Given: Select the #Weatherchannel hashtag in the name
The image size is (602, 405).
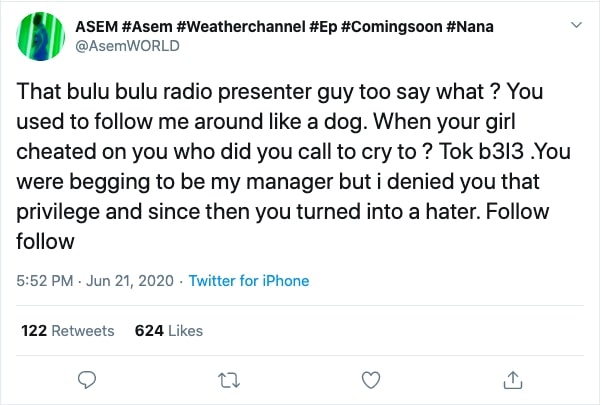Looking at the screenshot, I should [x=241, y=27].
